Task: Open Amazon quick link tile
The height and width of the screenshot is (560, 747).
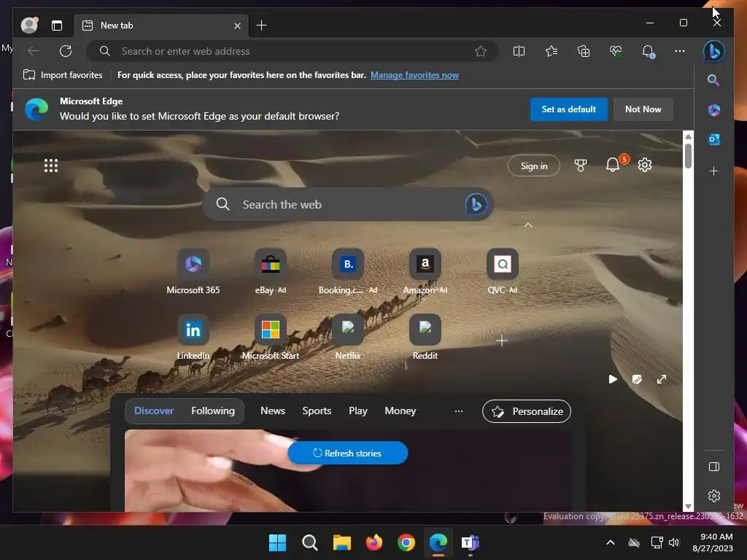Action: pos(425,272)
